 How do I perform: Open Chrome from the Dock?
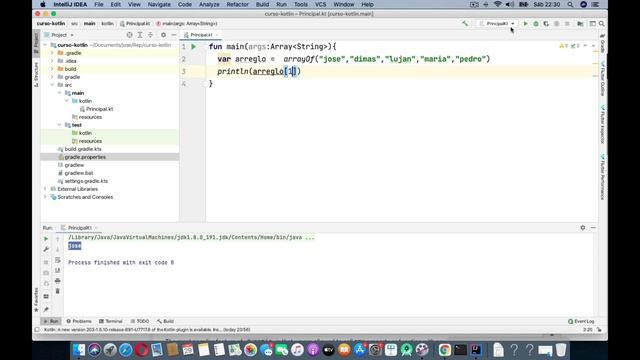coord(444,350)
